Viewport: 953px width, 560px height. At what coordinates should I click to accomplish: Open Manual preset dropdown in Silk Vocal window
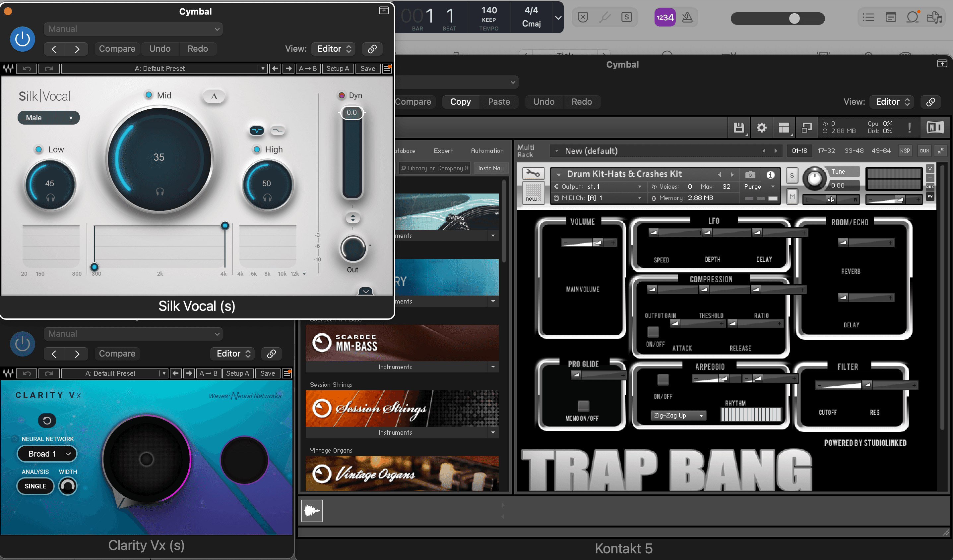(x=133, y=29)
